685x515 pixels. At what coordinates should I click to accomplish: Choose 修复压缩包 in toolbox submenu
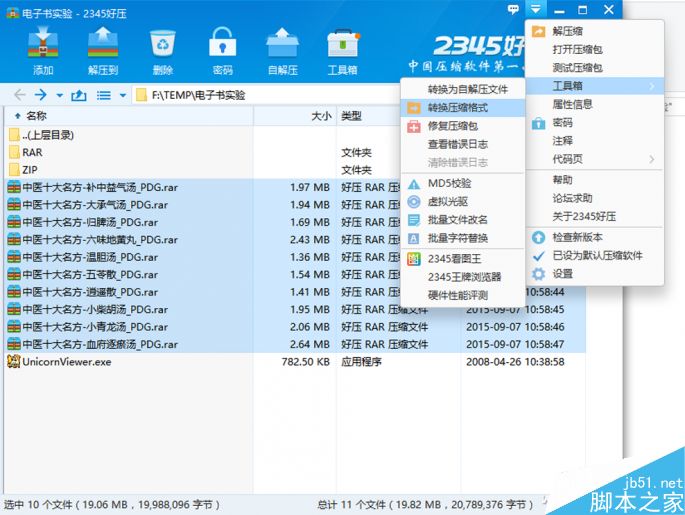(x=463, y=126)
